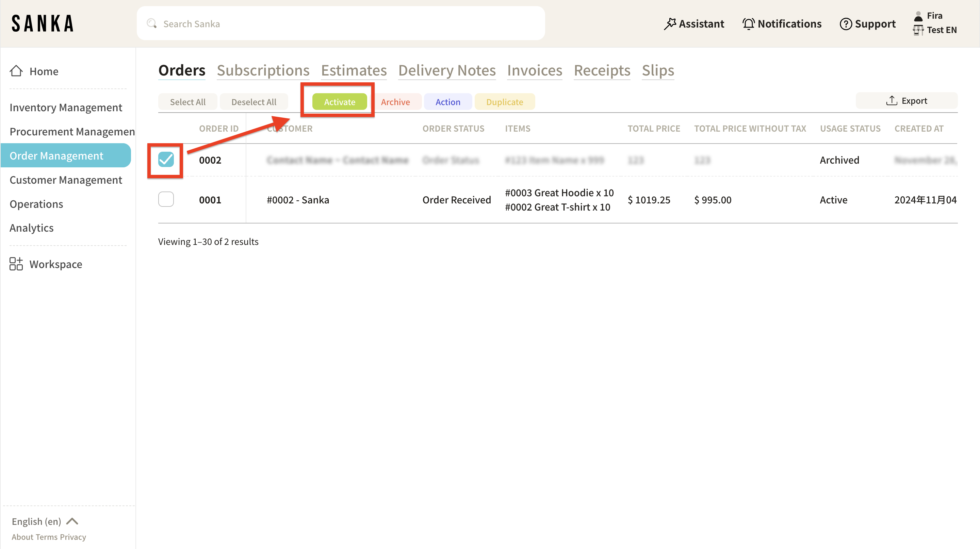Click the Home house icon
This screenshot has width=980, height=549.
click(x=16, y=71)
